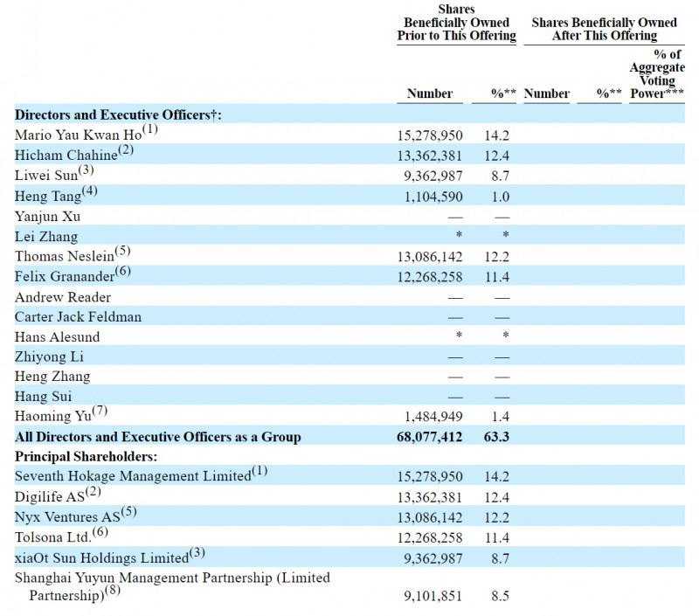The width and height of the screenshot is (699, 616).
Task: Select Heng Tang's 1,104,590 shares
Action: click(x=433, y=197)
